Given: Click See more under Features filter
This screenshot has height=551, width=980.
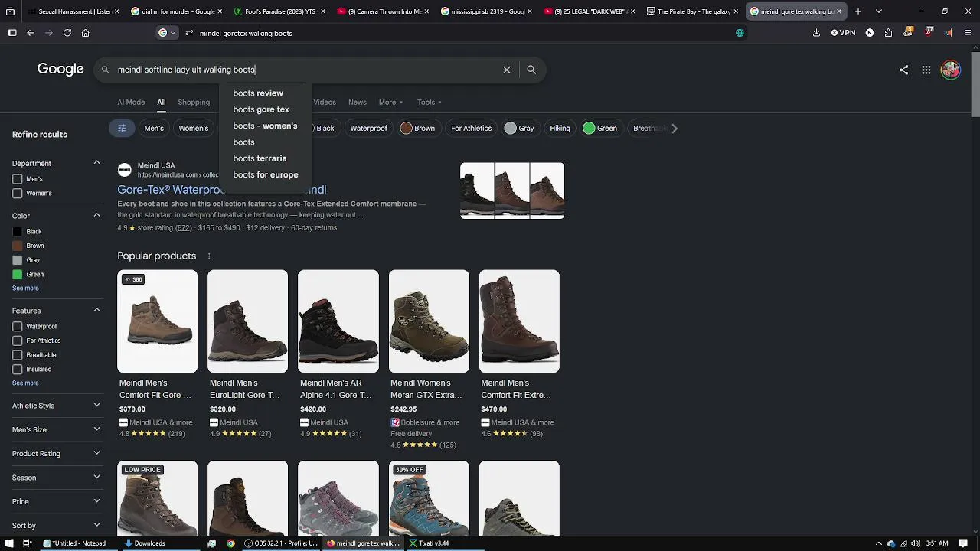Looking at the screenshot, I should [x=25, y=383].
